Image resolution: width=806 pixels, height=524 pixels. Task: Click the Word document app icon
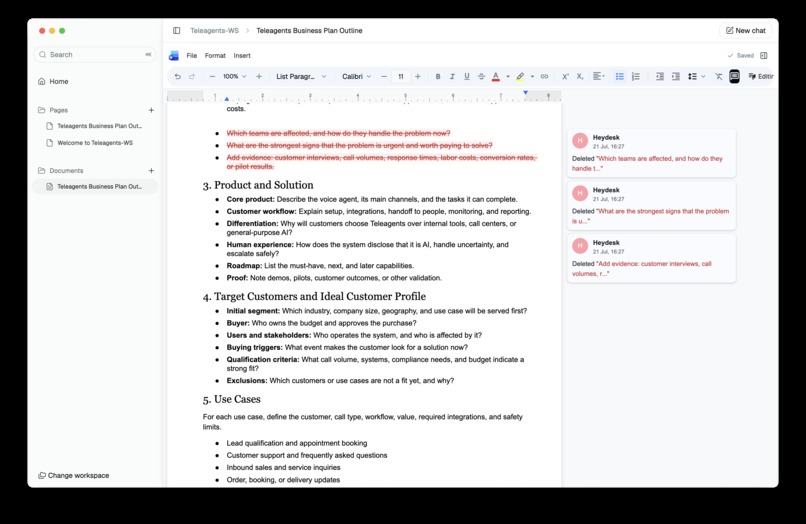point(174,56)
